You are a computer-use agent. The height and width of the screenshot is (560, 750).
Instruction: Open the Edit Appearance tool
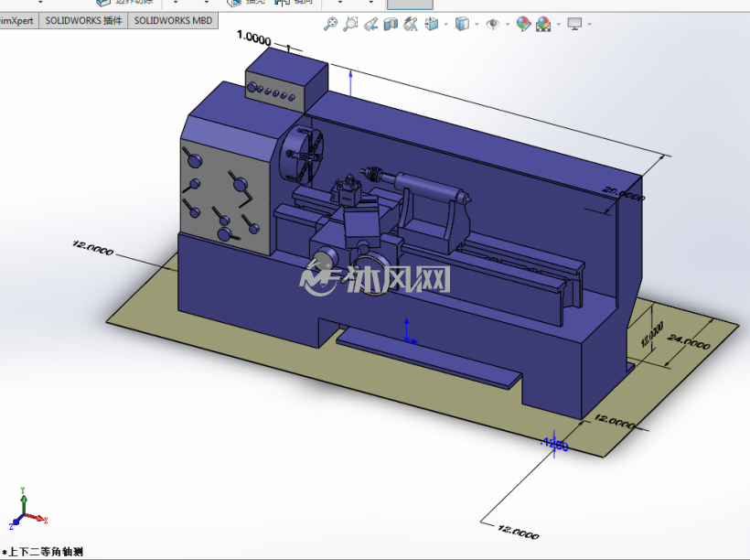[x=523, y=24]
